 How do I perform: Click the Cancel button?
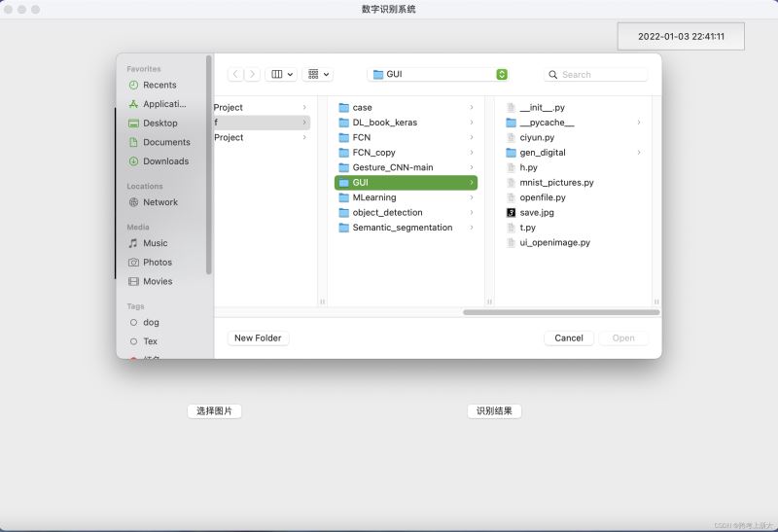click(x=568, y=337)
